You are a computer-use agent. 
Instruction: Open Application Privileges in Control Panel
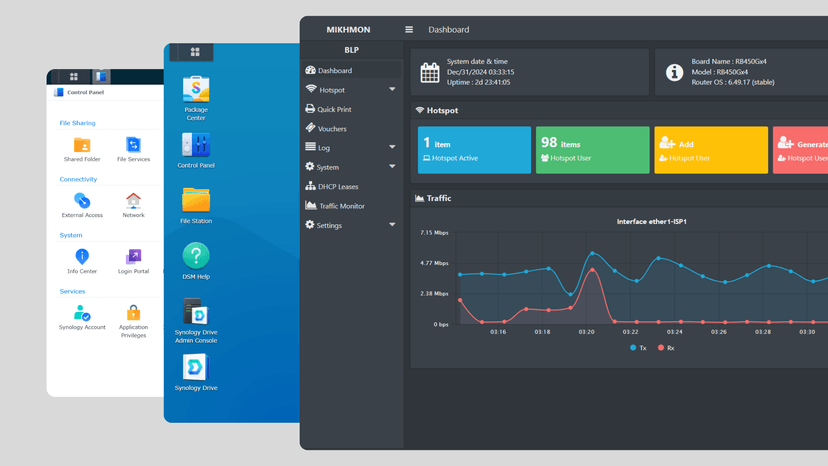133,321
